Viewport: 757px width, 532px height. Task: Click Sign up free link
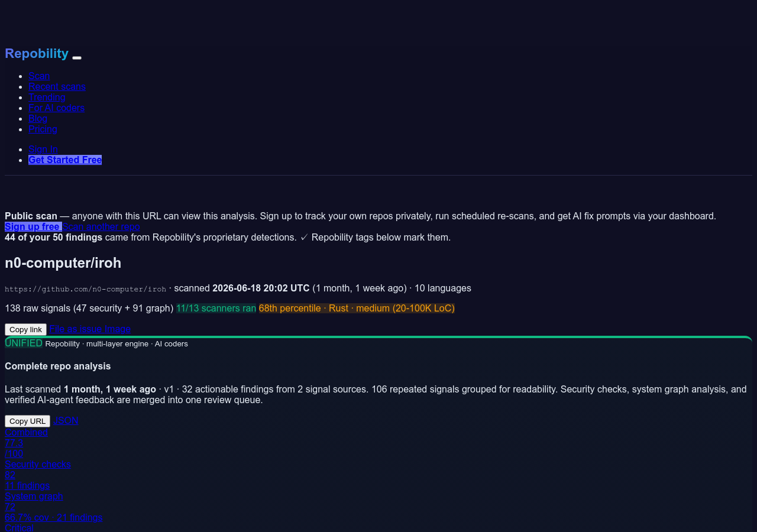pos(33,226)
